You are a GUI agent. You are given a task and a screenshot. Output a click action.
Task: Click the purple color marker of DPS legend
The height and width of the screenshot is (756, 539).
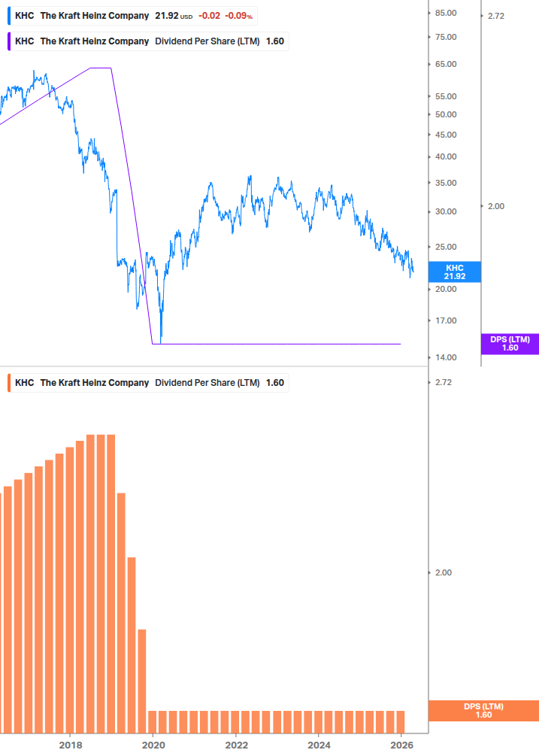coord(9,41)
